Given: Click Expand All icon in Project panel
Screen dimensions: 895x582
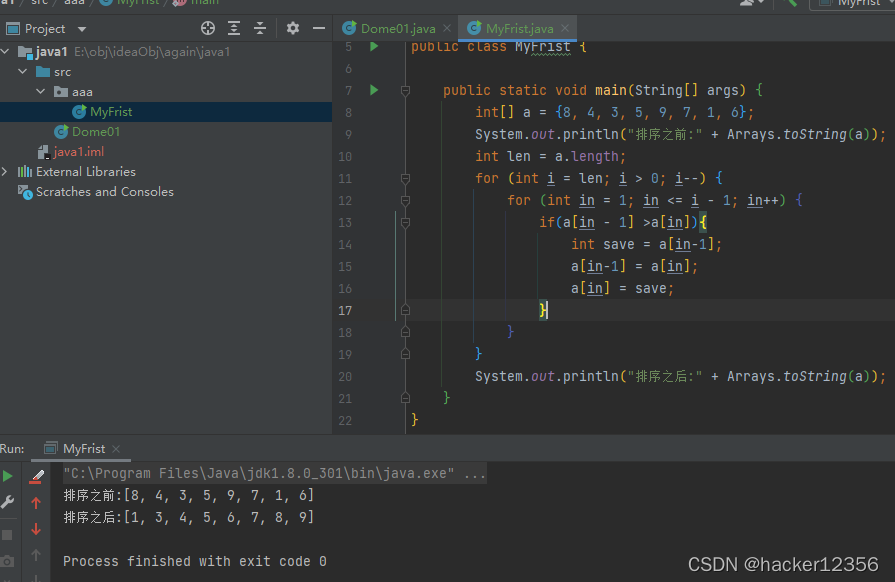Looking at the screenshot, I should (x=234, y=28).
